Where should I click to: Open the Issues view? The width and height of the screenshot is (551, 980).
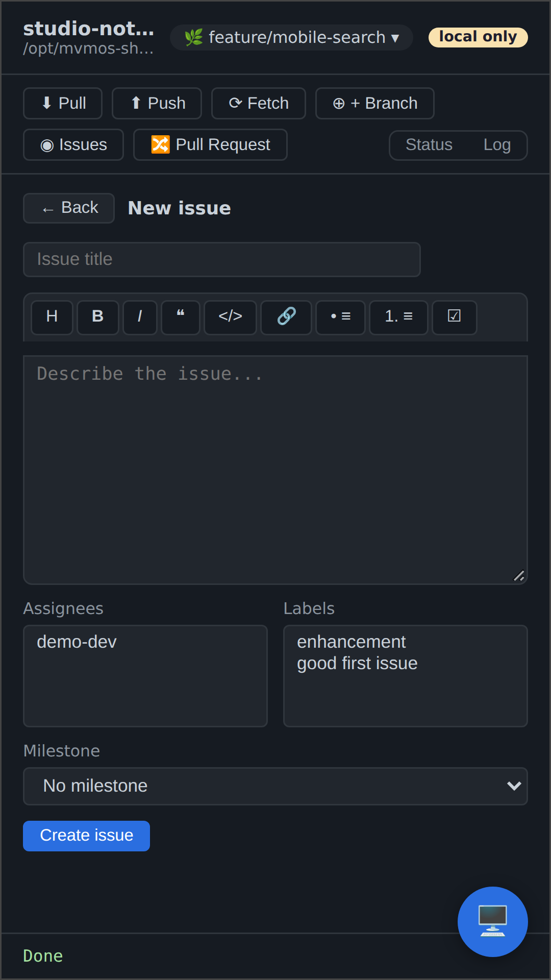(73, 145)
